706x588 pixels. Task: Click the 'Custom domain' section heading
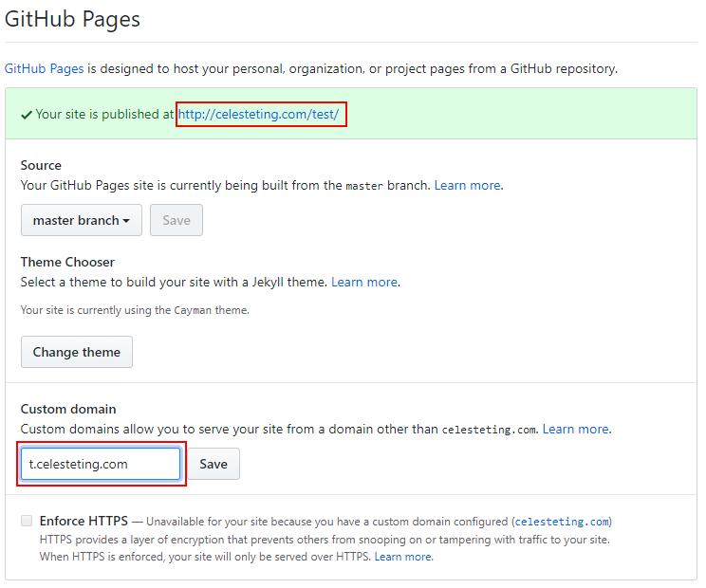pyautogui.click(x=68, y=409)
